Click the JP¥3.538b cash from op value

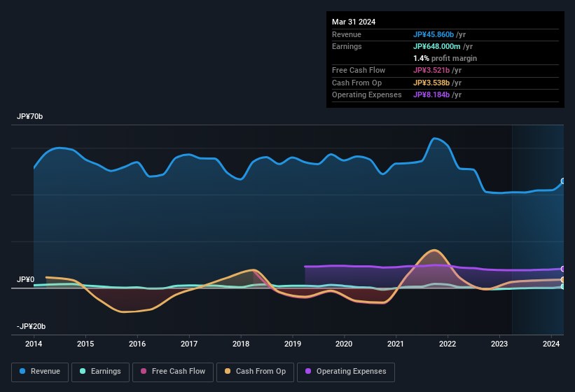tap(431, 83)
